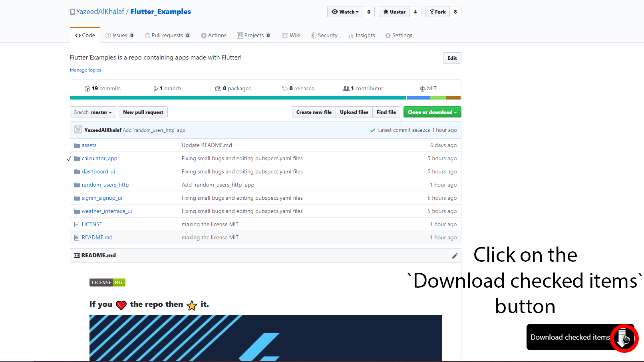Click the README.md book icon in header
Viewport: 644px width, 362px height.
[77, 256]
